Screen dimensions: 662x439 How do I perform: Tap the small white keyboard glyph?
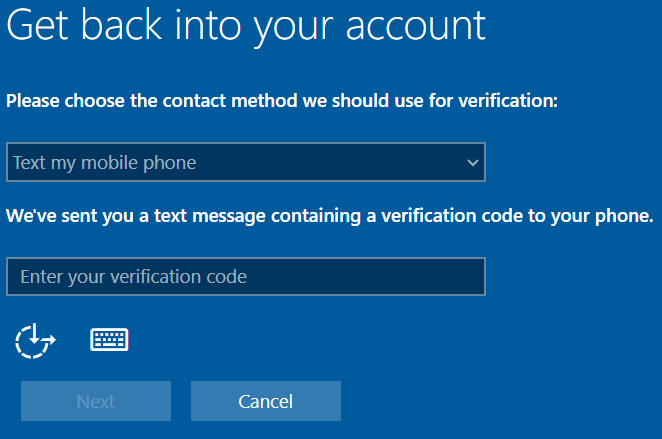point(109,340)
